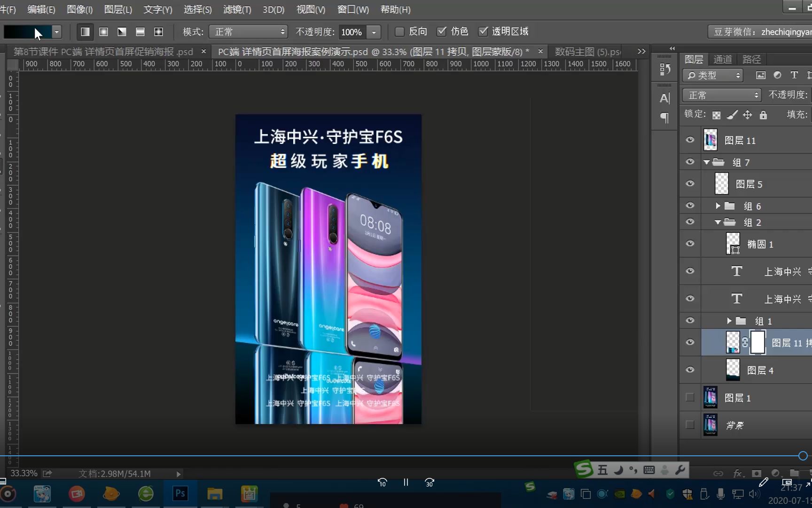Pause the video playback
This screenshot has height=508, width=812.
coord(406,482)
